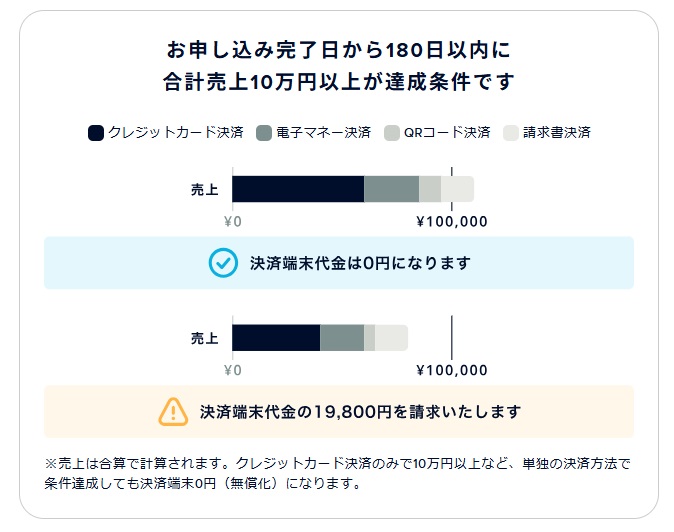Select the 請求書決済 legend swatch
This screenshot has height=532, width=674.
point(511,133)
